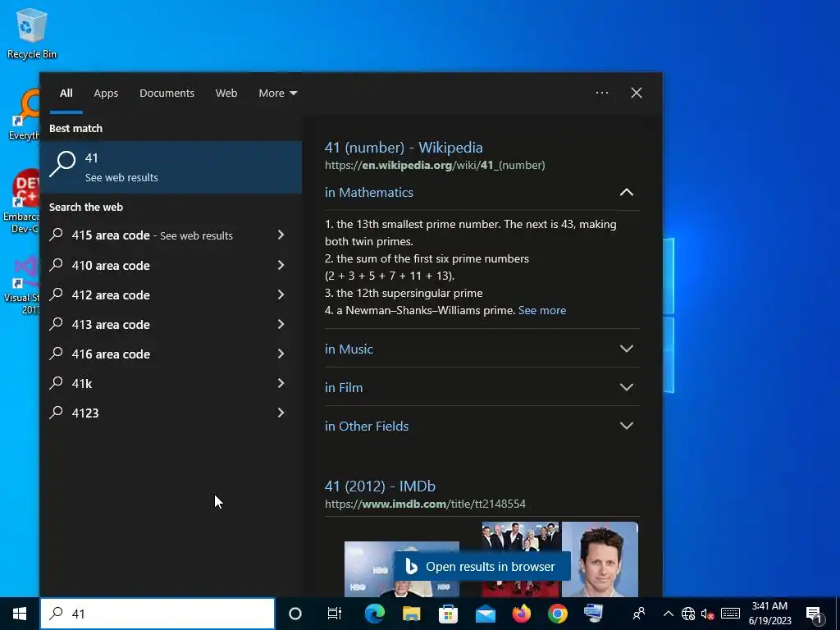Open Task View from the taskbar
This screenshot has height=630, width=840.
(335, 614)
